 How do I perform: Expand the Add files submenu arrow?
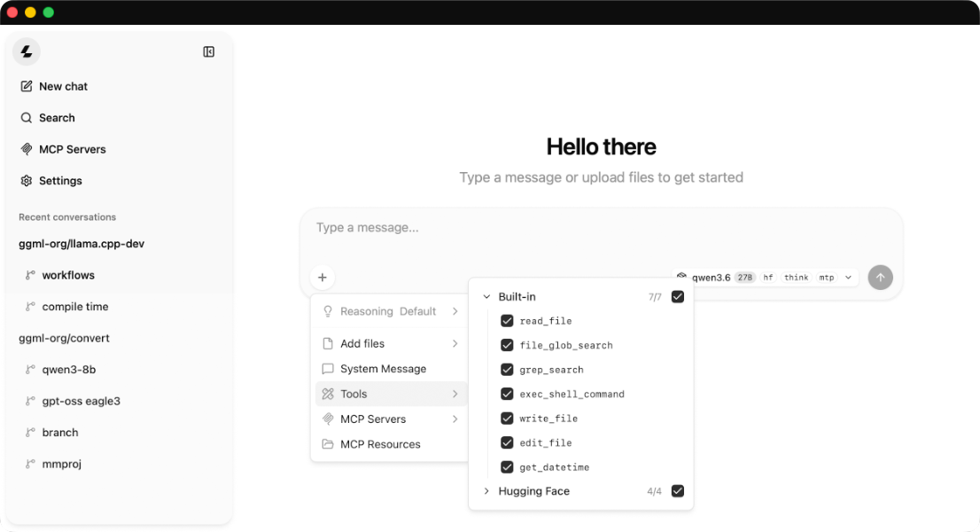click(455, 343)
